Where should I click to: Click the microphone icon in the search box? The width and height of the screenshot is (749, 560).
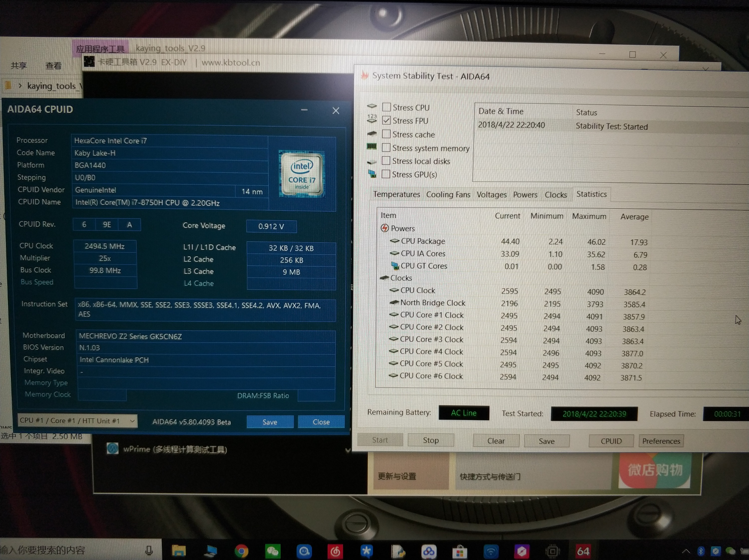pyautogui.click(x=149, y=551)
